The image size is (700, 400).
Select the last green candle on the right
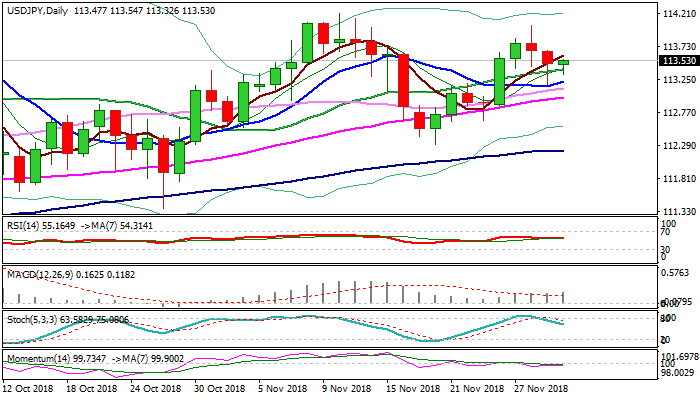tap(564, 62)
